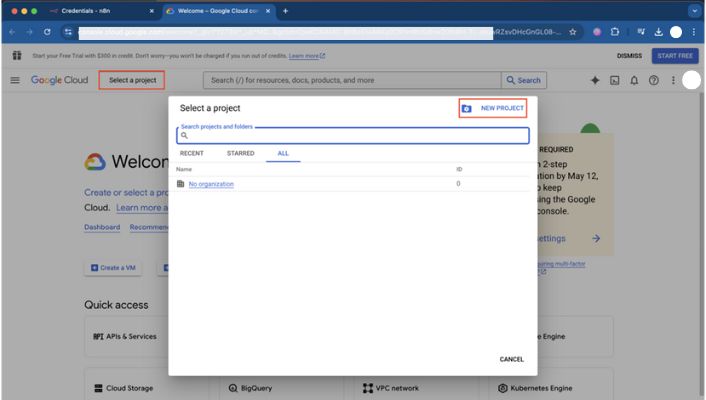This screenshot has height=400, width=706.
Task: Click the console resource search field
Action: pos(352,80)
